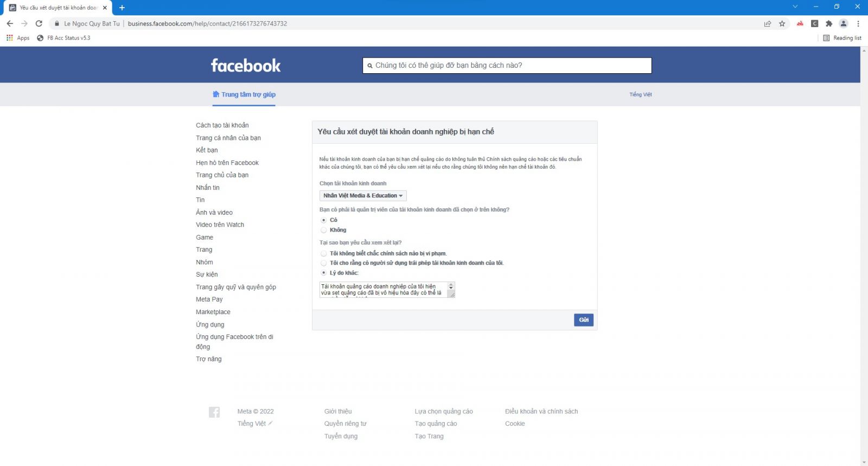Open 'Kết bạn' help topic
This screenshot has height=466, width=868.
pos(207,150)
